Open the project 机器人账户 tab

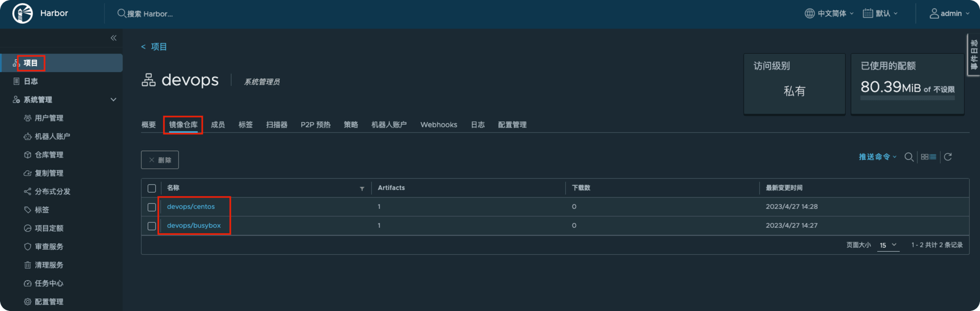(389, 125)
